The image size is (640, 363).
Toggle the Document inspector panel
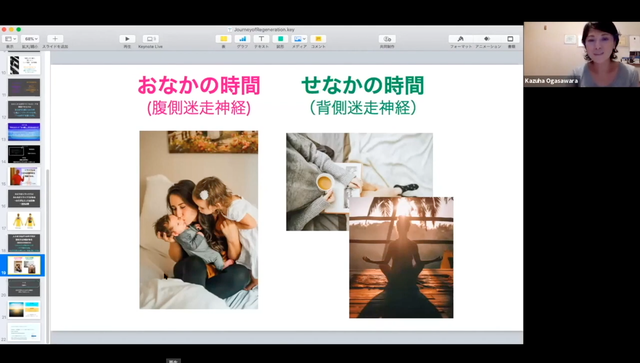pyautogui.click(x=510, y=39)
